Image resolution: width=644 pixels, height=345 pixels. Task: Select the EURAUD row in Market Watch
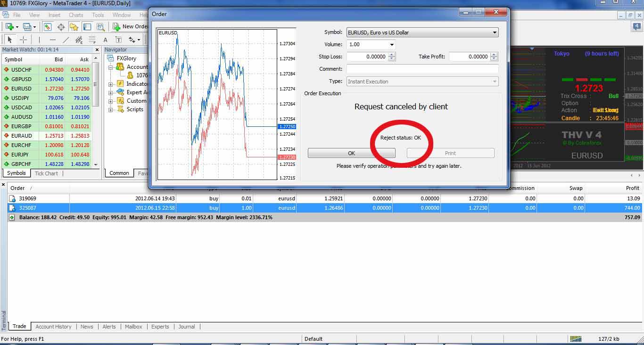pyautogui.click(x=47, y=136)
